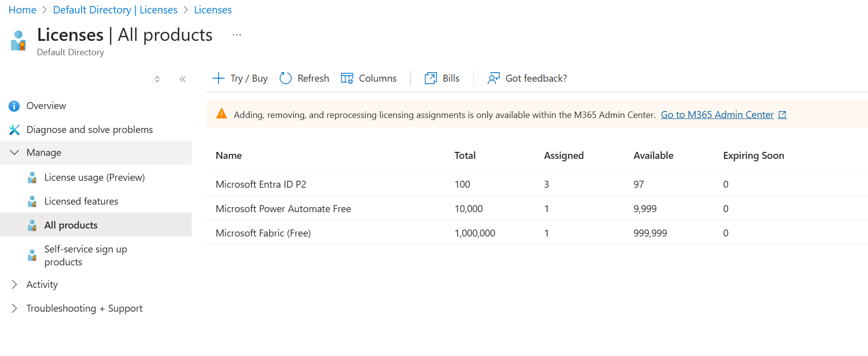
Task: Select Licensed features in the sidebar
Action: (81, 202)
